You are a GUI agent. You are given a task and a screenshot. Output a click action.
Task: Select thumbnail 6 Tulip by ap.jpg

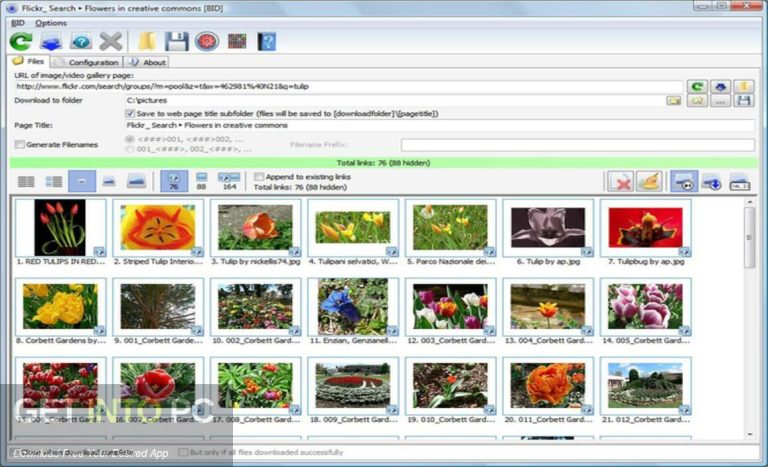coord(548,227)
